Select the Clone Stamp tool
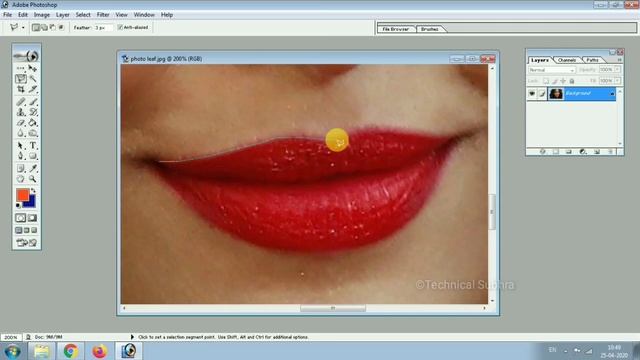Viewport: 640px width, 360px height. coord(20,112)
